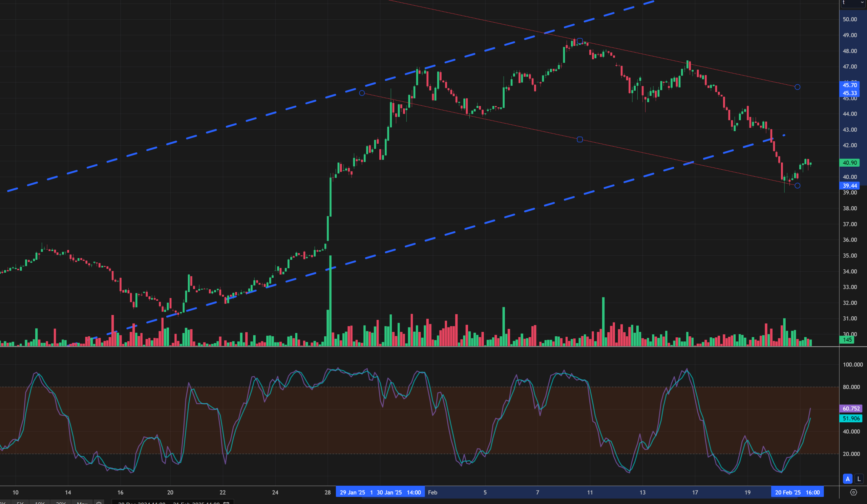Click date 16 on the time axis
Image resolution: width=867 pixels, height=504 pixels.
[x=121, y=492]
